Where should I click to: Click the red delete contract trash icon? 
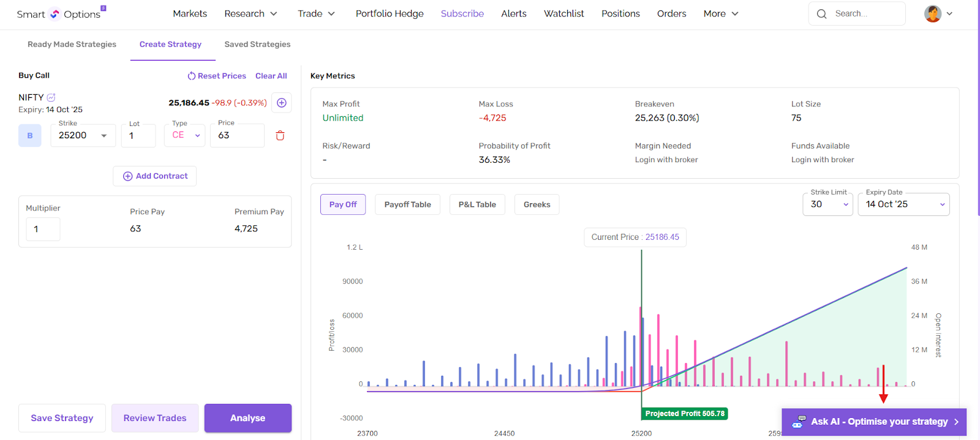click(280, 136)
